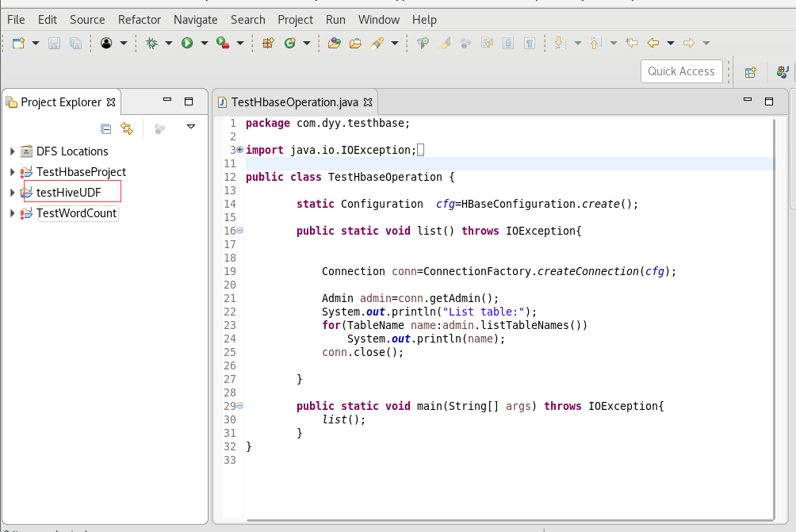Click the Quick Access search field
This screenshot has height=532, width=796.
click(681, 71)
